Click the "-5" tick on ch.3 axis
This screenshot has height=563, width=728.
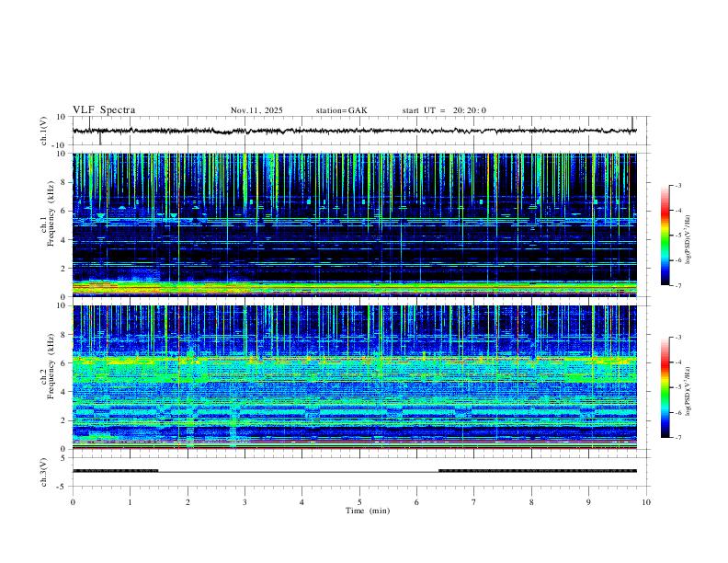pyautogui.click(x=62, y=487)
